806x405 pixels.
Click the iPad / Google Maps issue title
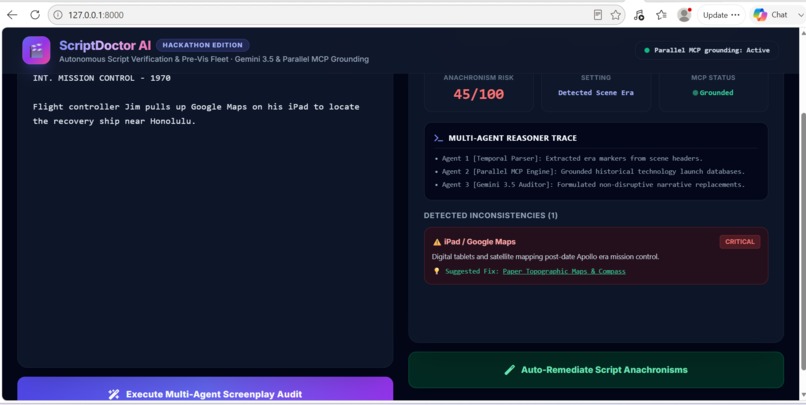tap(480, 242)
